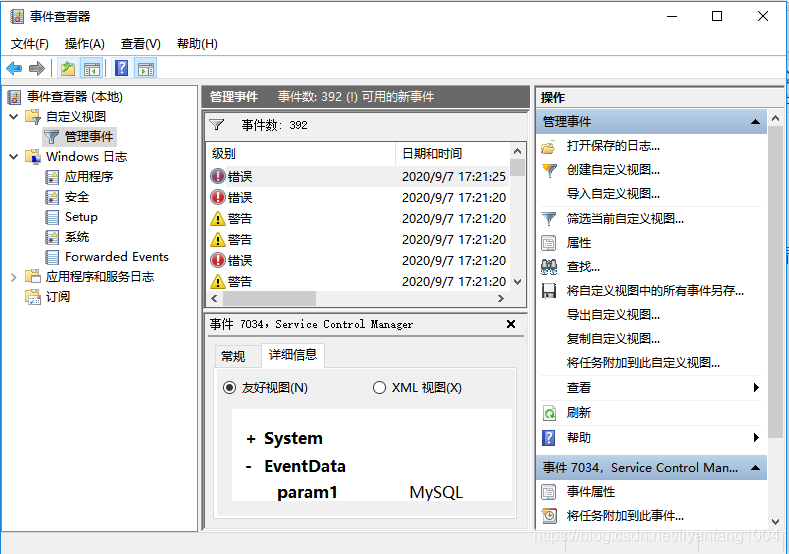Open the 文件(F) menu

point(30,44)
